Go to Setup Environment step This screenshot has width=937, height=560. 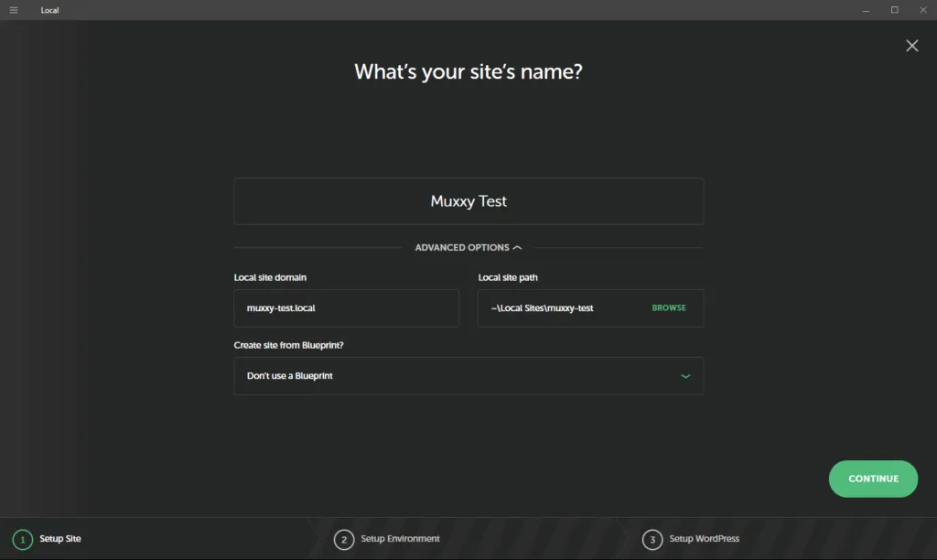pos(400,538)
